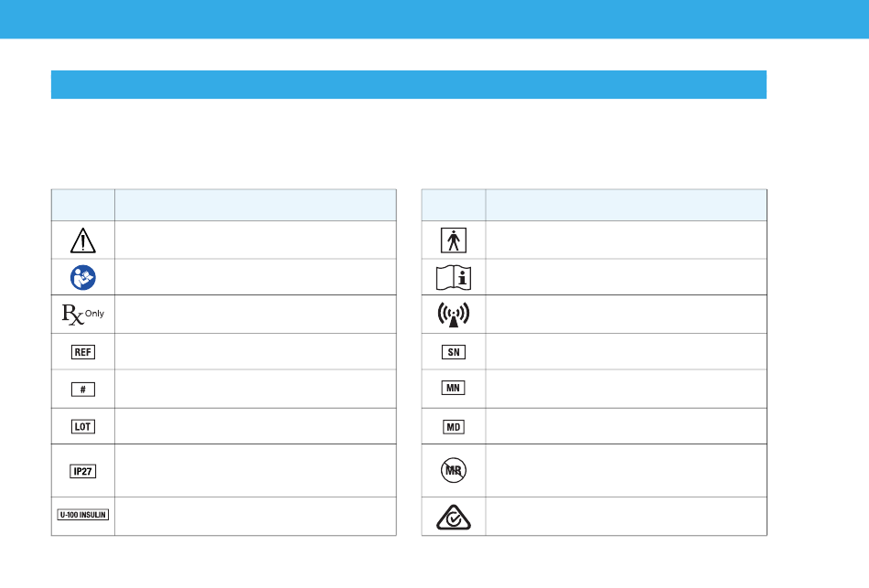Click the crossed-out MR unsafe symbol
This screenshot has width=869, height=588.
tap(454, 471)
